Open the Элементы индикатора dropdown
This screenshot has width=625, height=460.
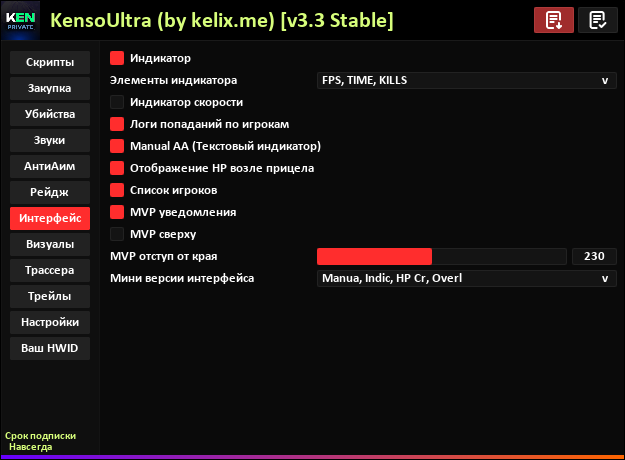tap(465, 80)
